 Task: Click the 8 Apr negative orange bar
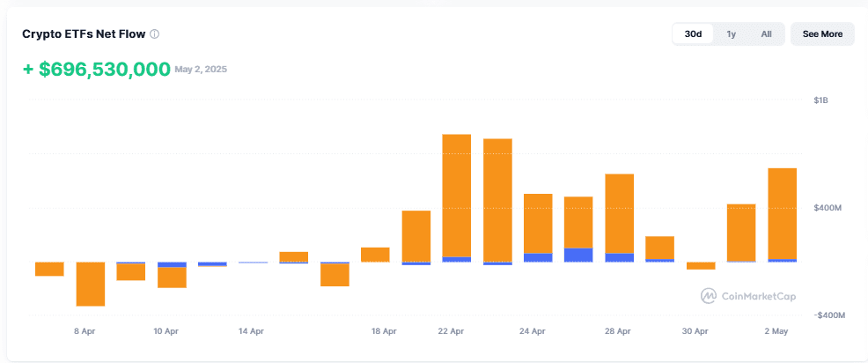90,284
